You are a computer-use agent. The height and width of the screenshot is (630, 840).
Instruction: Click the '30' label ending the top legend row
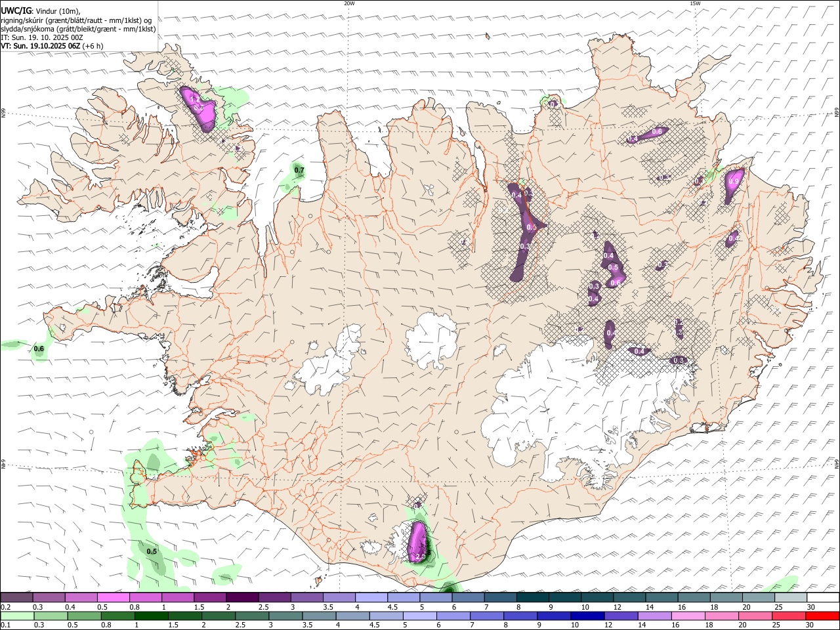[x=810, y=607]
